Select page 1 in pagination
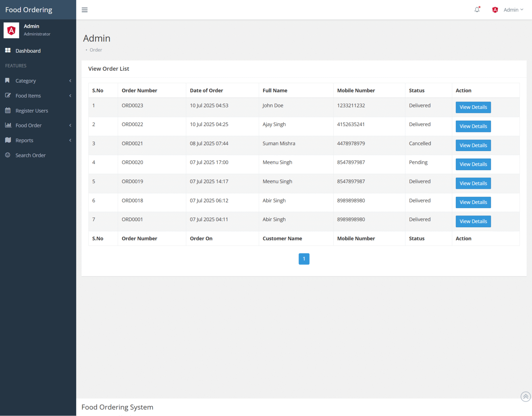Viewport: 532px width, 416px height. 304,259
